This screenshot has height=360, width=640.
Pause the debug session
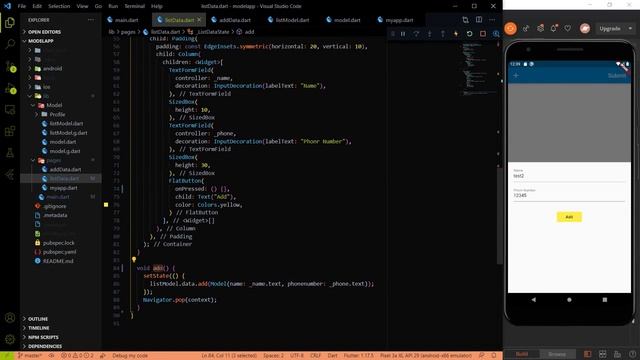tap(403, 34)
